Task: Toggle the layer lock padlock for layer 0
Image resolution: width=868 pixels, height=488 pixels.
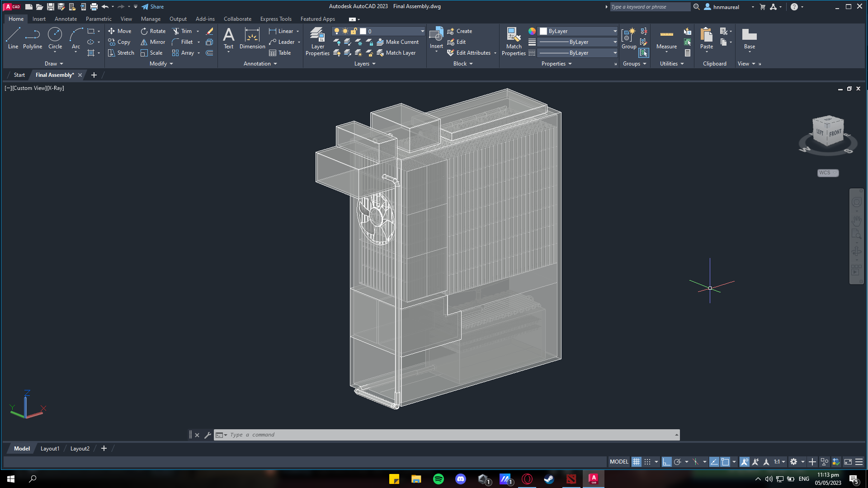Action: [x=354, y=31]
